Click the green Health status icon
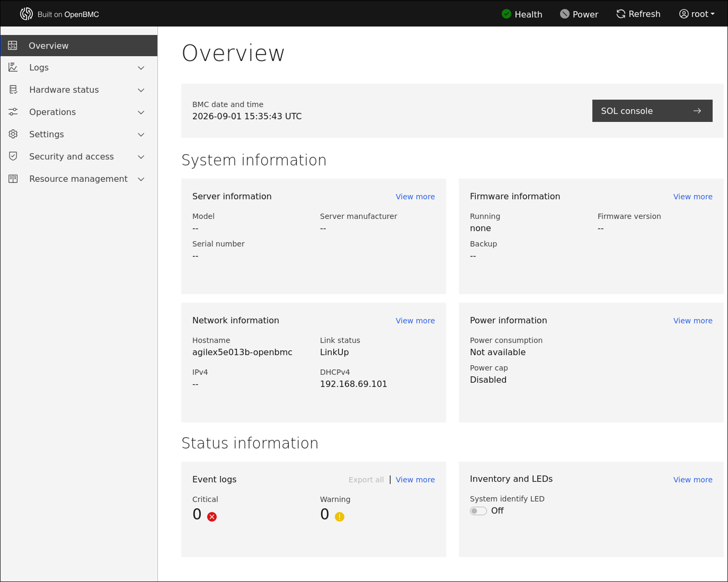The image size is (728, 582). (x=507, y=14)
